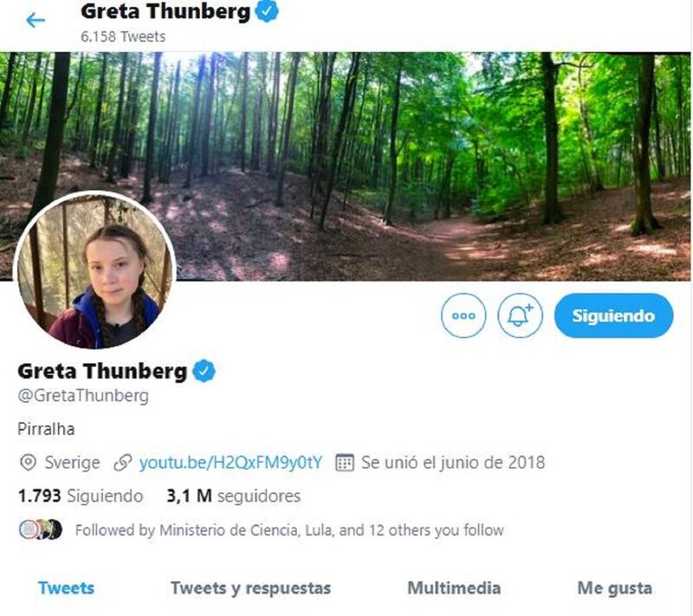View the 1.793 Siguiendo list
This screenshot has height=616, width=693.
click(81, 496)
